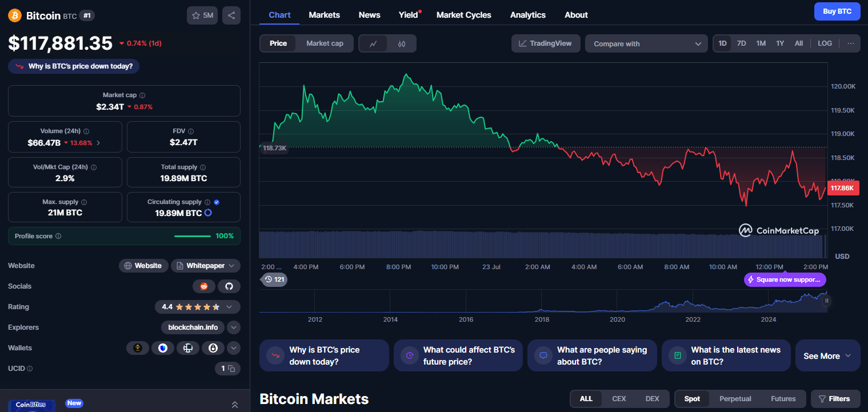Image resolution: width=868 pixels, height=412 pixels.
Task: Open the Analytics tab
Action: 527,15
